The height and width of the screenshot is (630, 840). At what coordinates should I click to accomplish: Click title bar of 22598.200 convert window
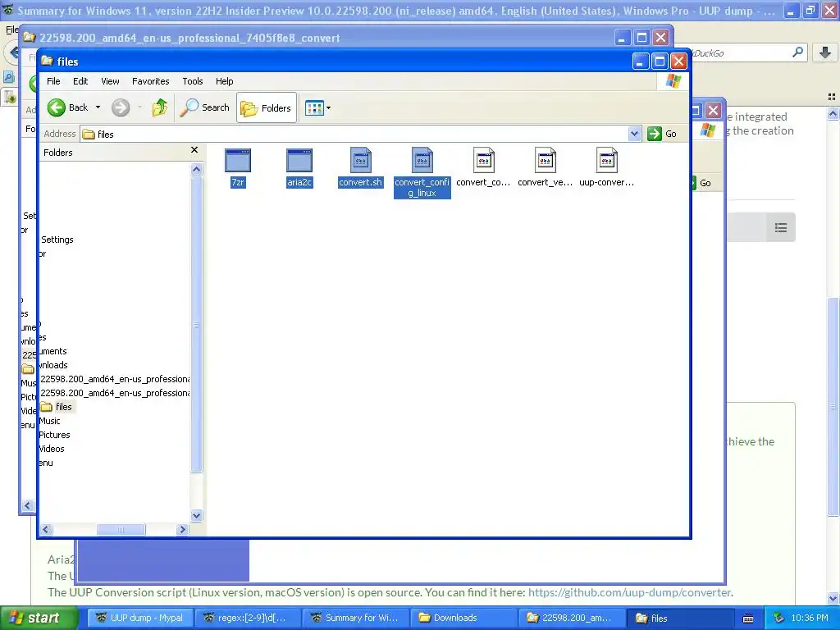tap(322, 38)
